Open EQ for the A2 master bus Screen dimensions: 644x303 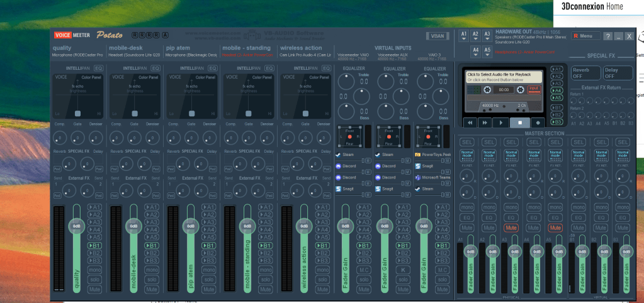(489, 218)
